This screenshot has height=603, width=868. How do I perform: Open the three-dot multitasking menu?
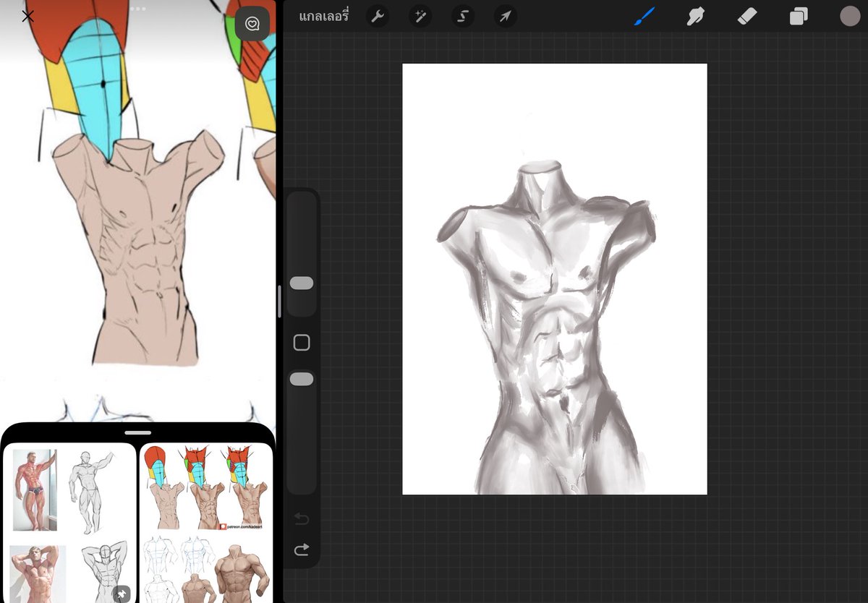[x=137, y=9]
